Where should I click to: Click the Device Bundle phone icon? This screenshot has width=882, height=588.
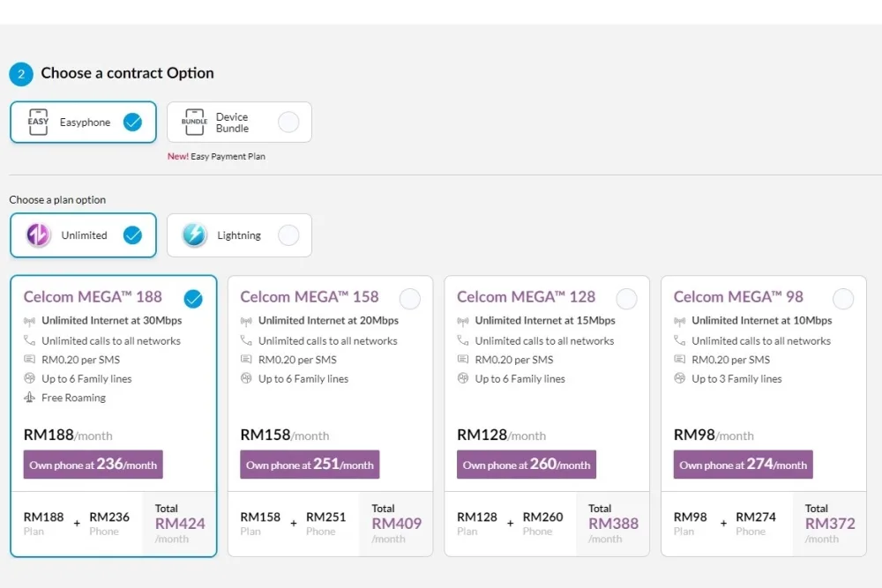tap(195, 122)
